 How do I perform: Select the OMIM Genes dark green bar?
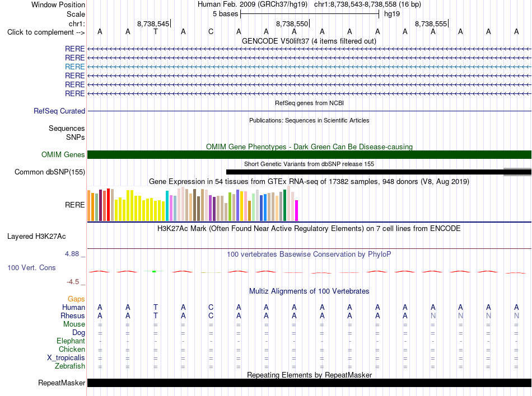309,154
